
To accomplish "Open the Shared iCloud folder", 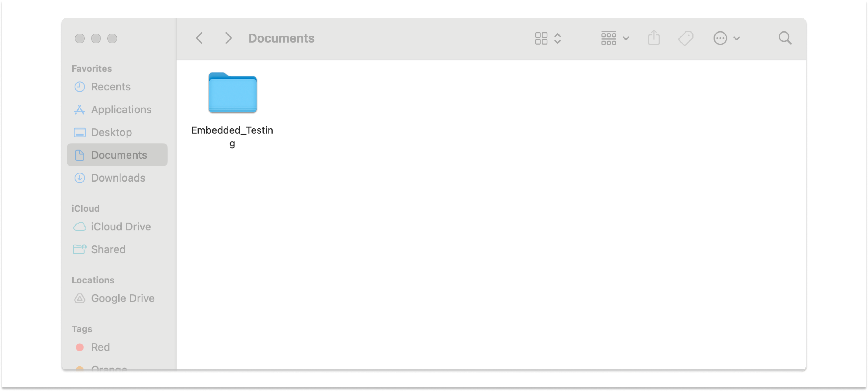I will [x=108, y=249].
